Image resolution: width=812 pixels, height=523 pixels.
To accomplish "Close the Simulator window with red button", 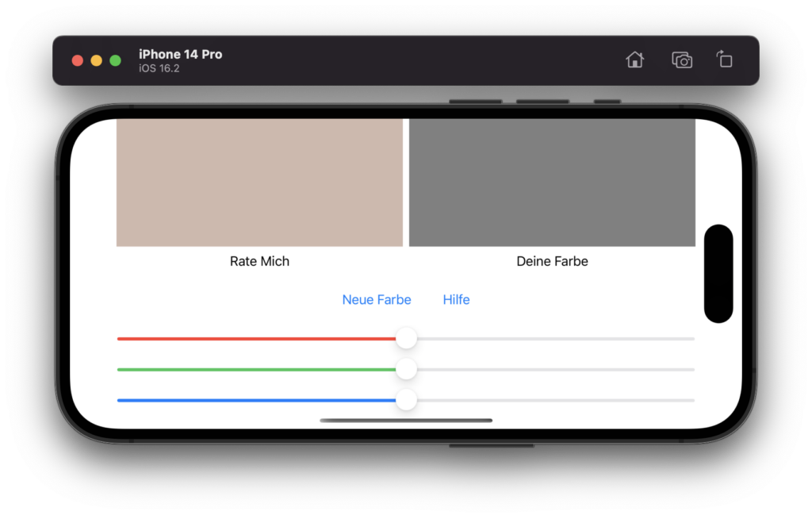I will (78, 61).
